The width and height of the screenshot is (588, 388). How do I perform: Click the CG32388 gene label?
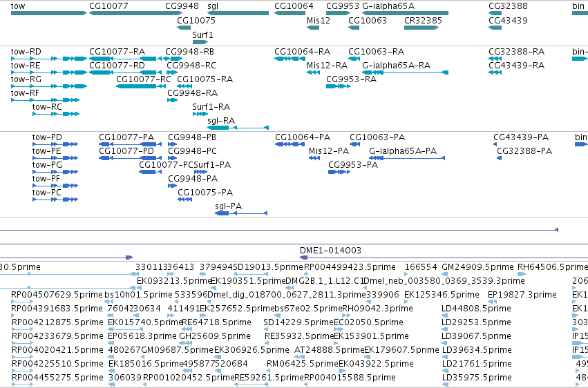tap(508, 6)
